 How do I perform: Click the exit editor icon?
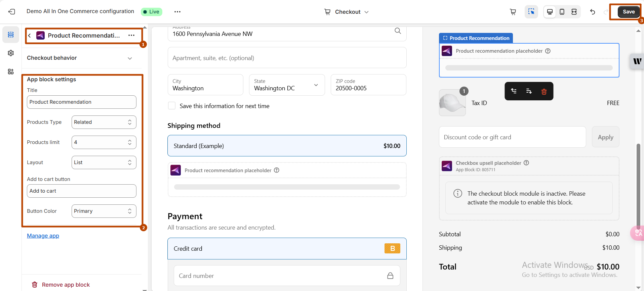click(12, 12)
